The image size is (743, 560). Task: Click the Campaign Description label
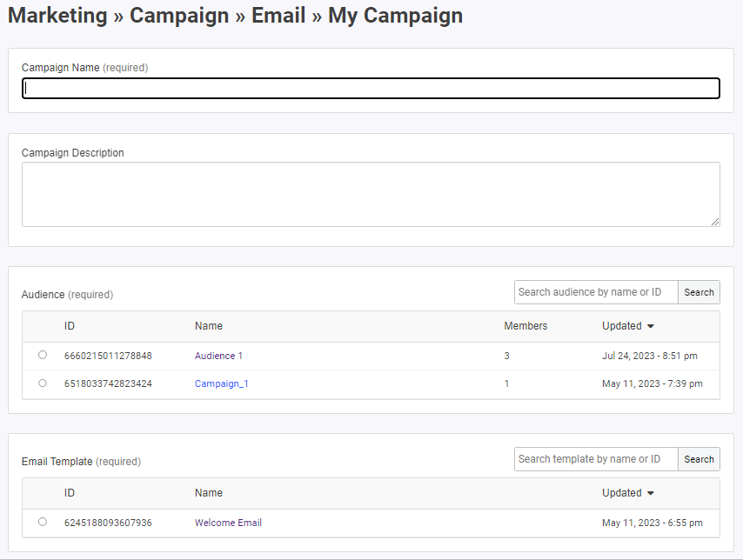[x=73, y=153]
